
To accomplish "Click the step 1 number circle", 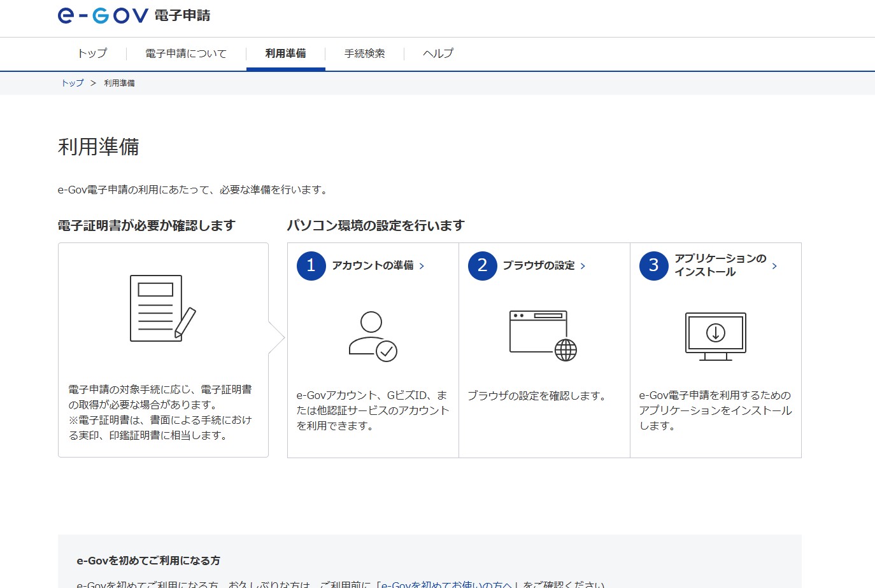I will [x=311, y=265].
